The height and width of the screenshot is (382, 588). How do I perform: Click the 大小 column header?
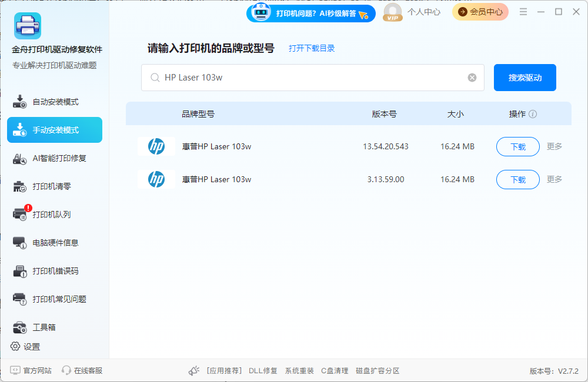(456, 114)
